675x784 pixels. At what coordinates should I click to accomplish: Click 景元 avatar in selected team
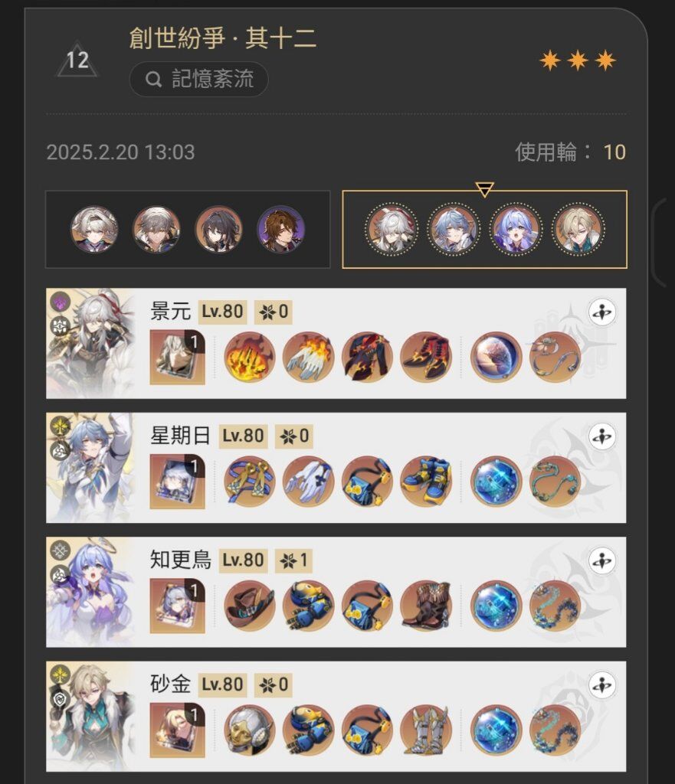click(392, 229)
